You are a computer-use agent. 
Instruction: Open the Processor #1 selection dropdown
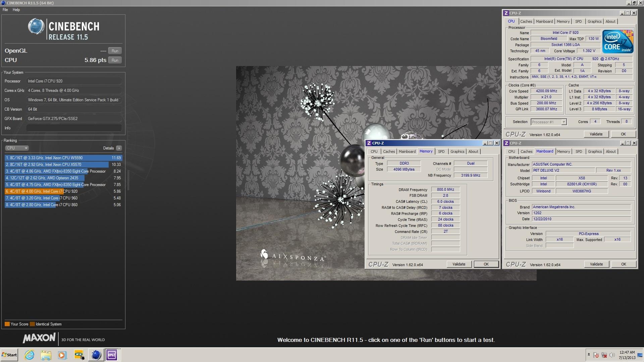549,122
